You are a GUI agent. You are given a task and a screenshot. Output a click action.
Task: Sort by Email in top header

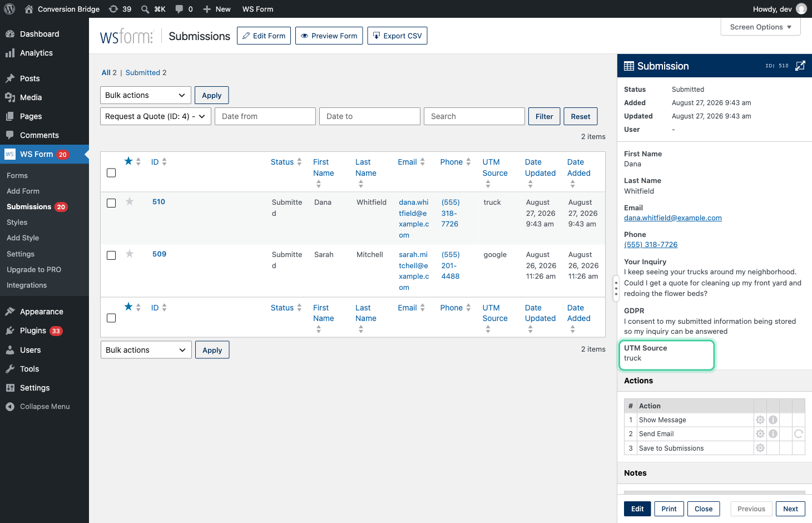click(x=412, y=162)
